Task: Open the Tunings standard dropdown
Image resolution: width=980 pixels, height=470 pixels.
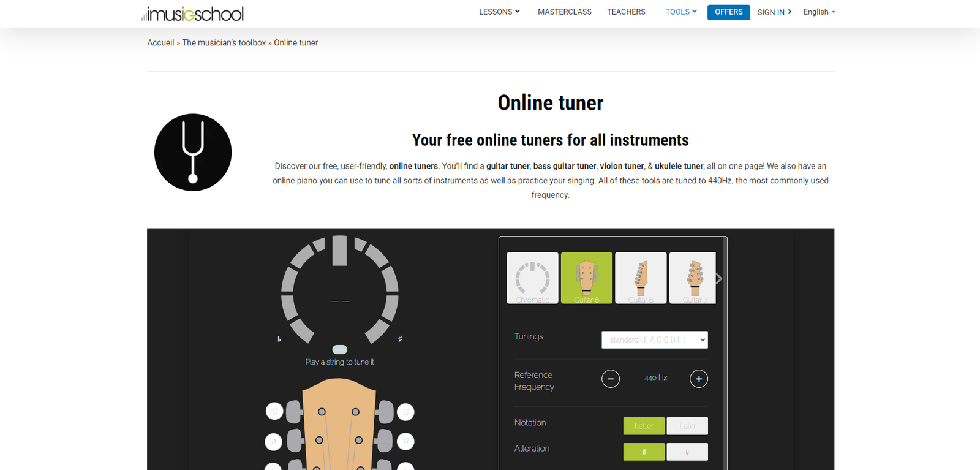Action: (654, 339)
